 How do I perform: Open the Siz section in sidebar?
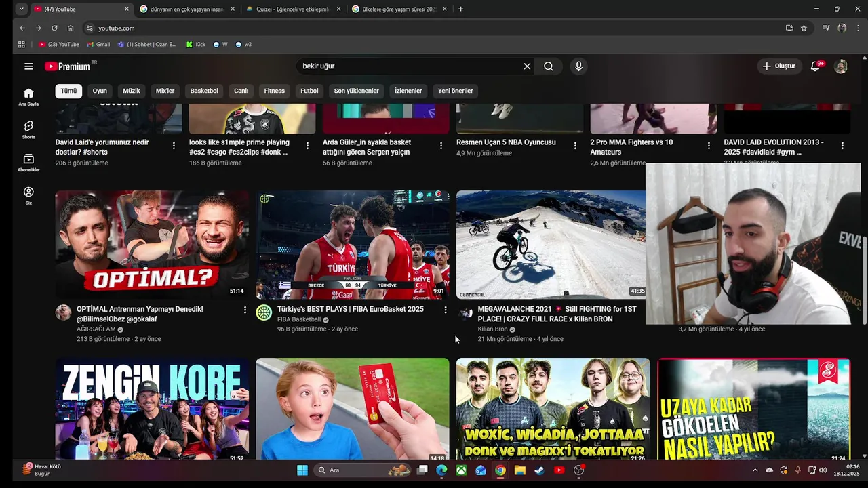(x=28, y=196)
